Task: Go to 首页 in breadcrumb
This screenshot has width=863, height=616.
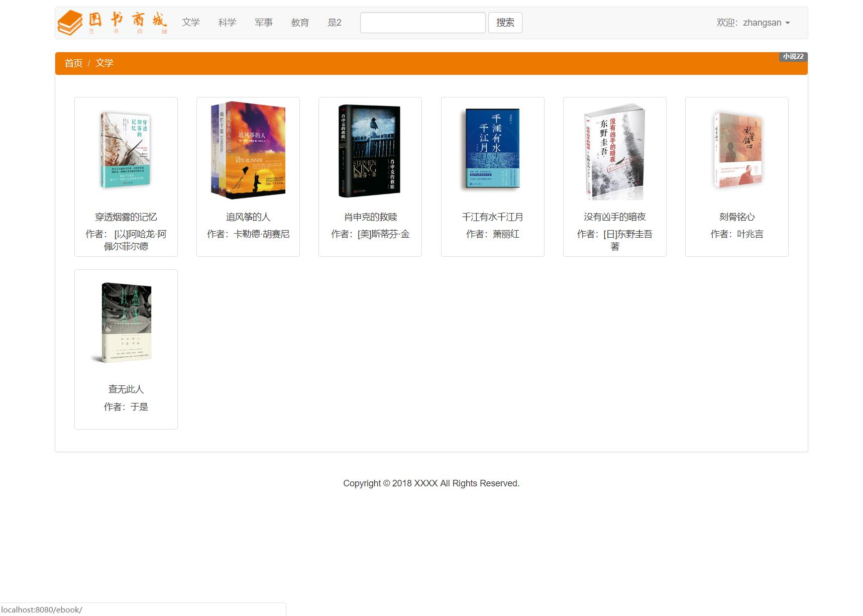Action: [73, 63]
